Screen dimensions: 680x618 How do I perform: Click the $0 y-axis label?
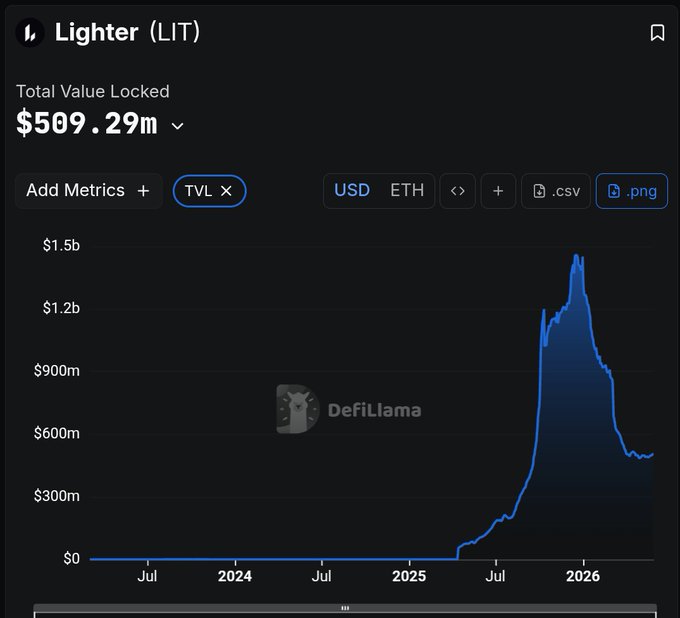(72, 558)
